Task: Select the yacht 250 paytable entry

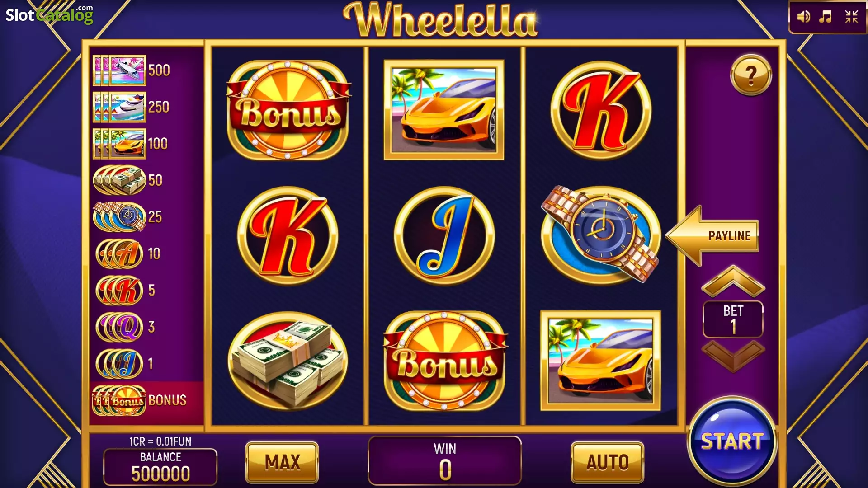Action: tap(132, 107)
